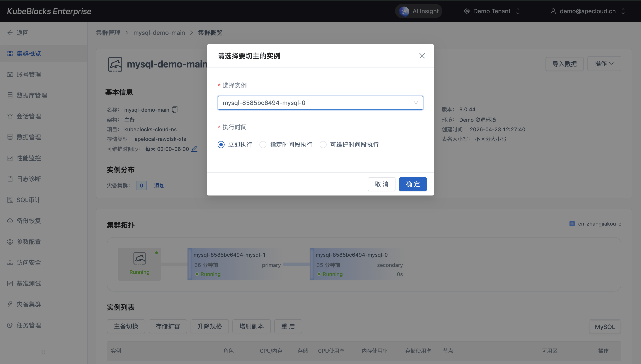Click the 取消 cancel button
Image resolution: width=641 pixels, height=364 pixels.
point(382,184)
